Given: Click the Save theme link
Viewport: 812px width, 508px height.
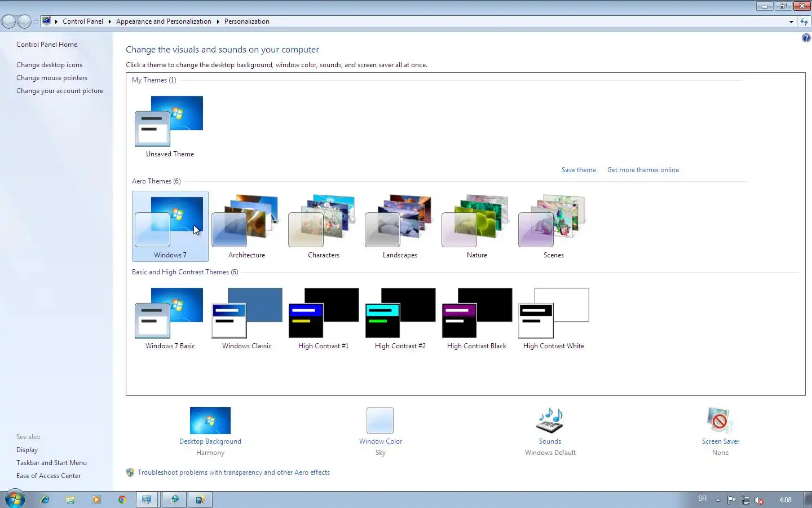Looking at the screenshot, I should point(579,170).
